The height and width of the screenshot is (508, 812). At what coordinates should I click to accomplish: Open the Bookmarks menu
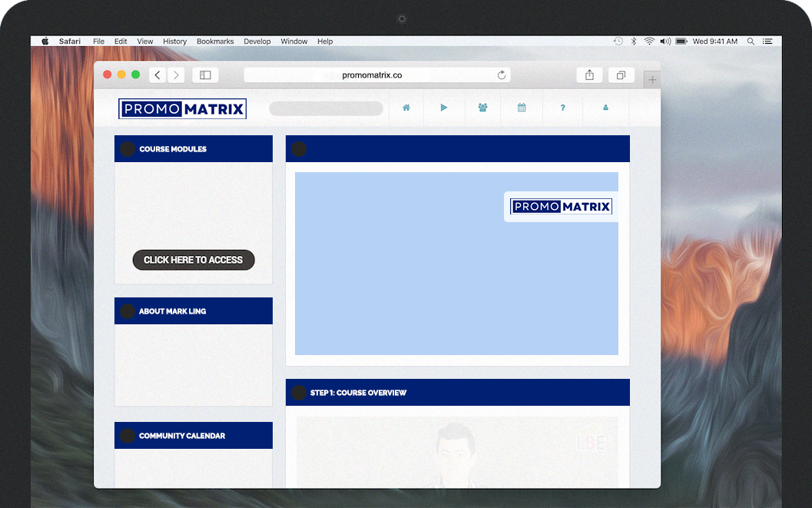click(215, 42)
